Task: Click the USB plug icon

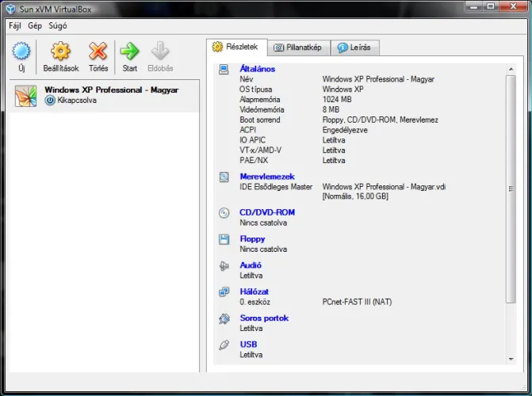Action: [x=224, y=345]
